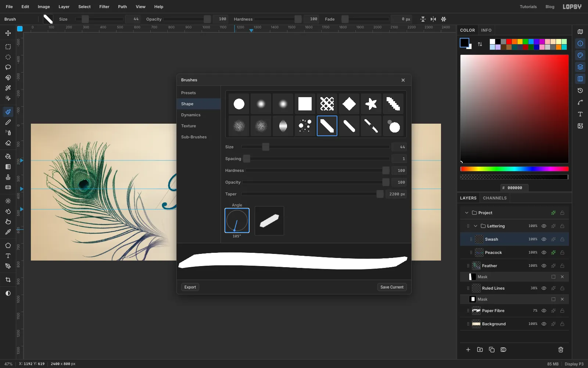Image resolution: width=588 pixels, height=368 pixels.
Task: Switch to the Info tab
Action: click(x=486, y=30)
